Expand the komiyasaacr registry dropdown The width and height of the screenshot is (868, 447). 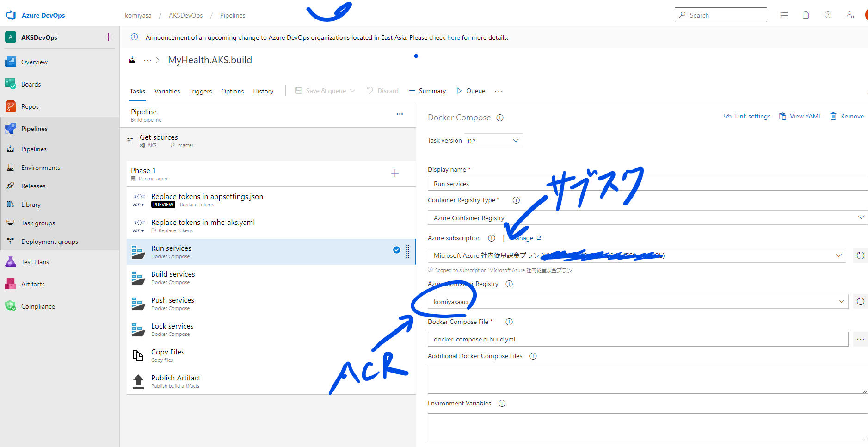[842, 301]
